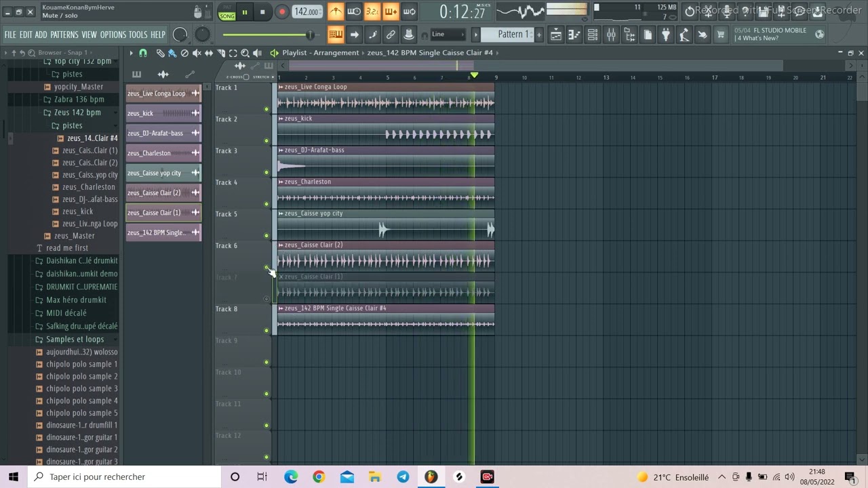Viewport: 868px width, 488px height.
Task: Unmute Track 7 using its LED
Action: coord(267,299)
